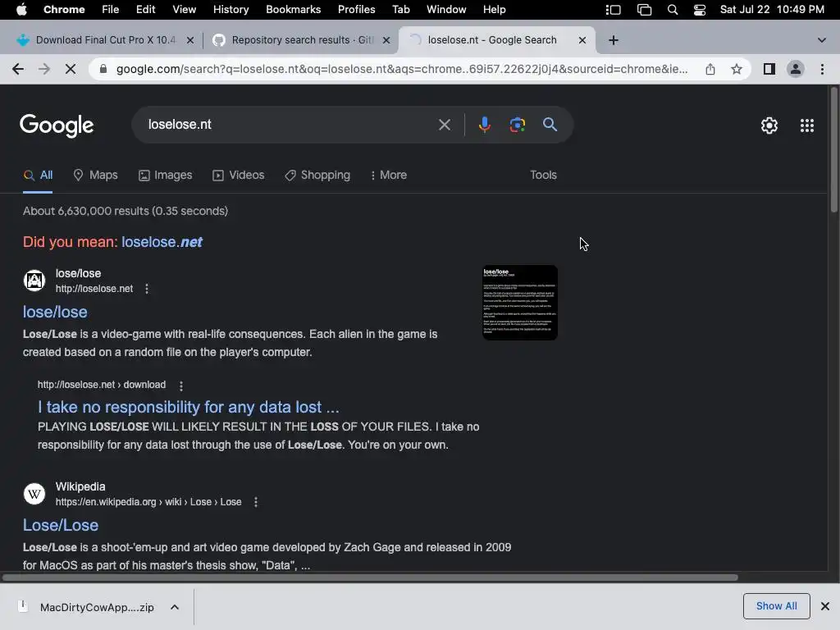Viewport: 840px width, 630px height.
Task: Open Google quick settings gear
Action: coord(769,126)
